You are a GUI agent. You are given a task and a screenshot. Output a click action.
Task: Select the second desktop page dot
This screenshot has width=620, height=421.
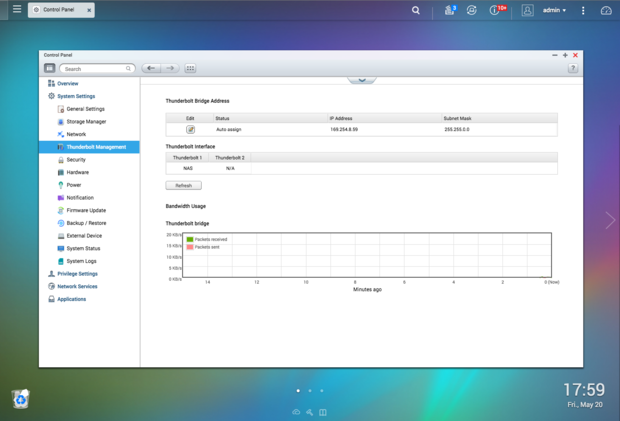click(x=310, y=391)
